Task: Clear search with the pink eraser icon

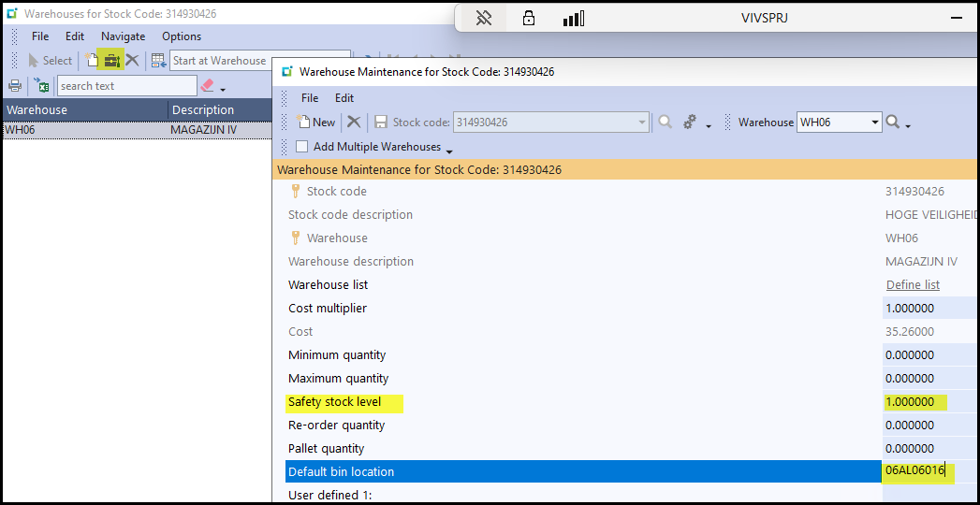Action: (x=207, y=86)
